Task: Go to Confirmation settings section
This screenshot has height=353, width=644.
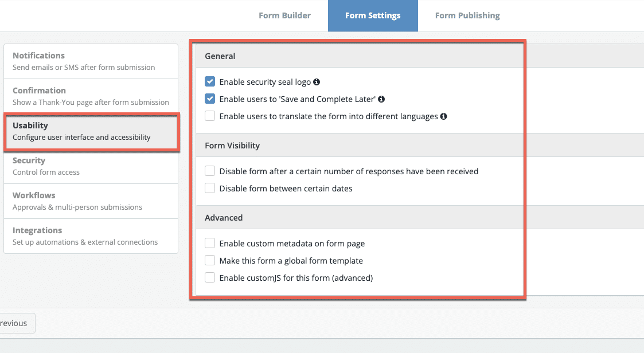Action: 91,96
